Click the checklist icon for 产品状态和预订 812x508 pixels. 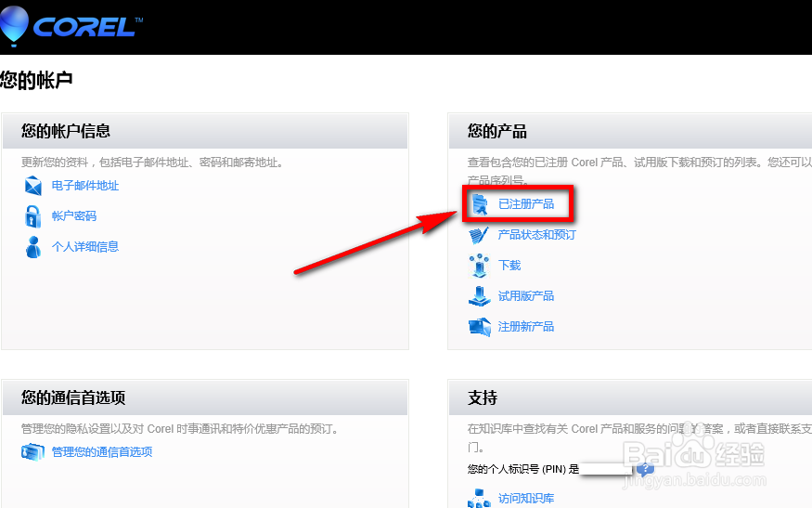[479, 235]
